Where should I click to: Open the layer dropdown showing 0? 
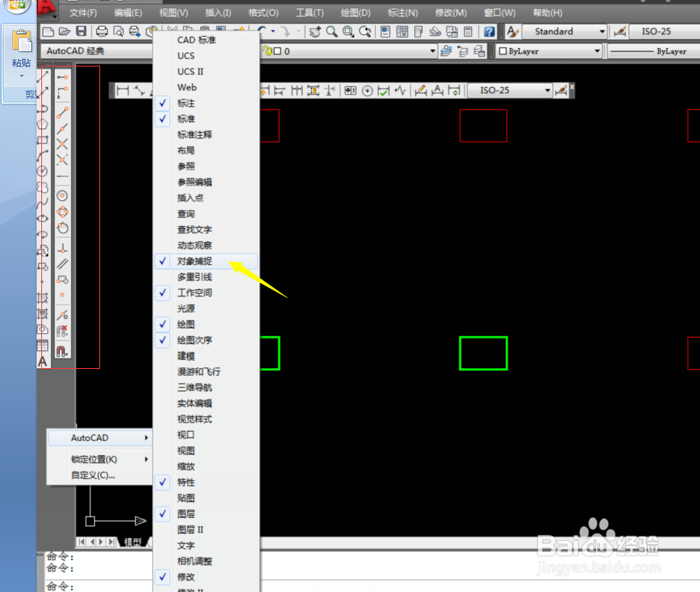348,51
